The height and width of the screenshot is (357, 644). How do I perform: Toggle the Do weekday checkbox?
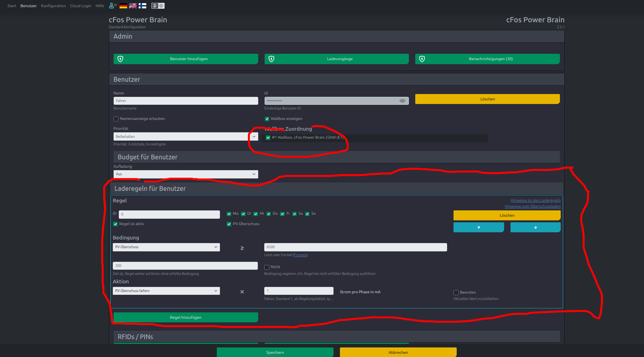(x=269, y=214)
